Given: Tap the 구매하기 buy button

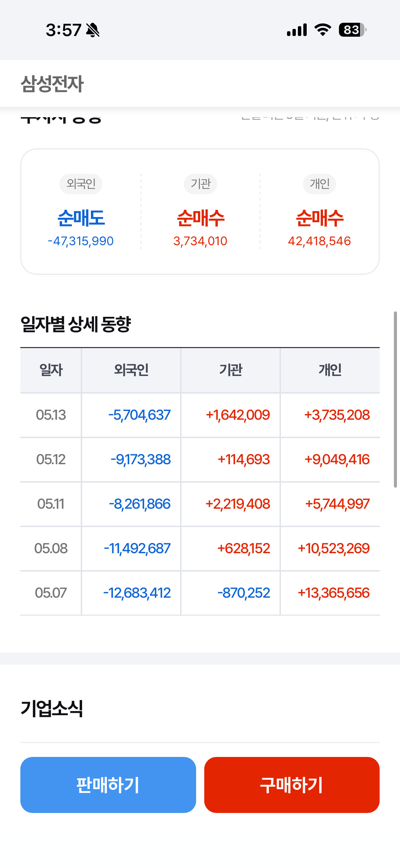Looking at the screenshot, I should pos(292,784).
